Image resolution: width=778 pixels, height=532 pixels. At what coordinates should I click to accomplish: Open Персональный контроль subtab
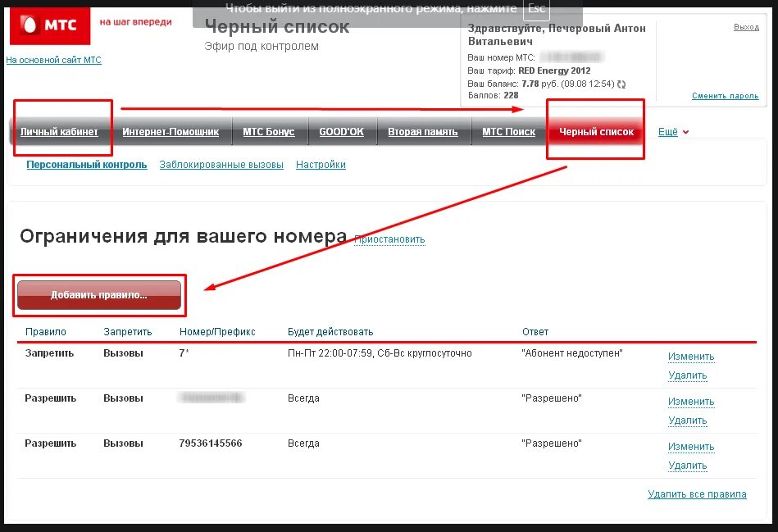pos(87,164)
